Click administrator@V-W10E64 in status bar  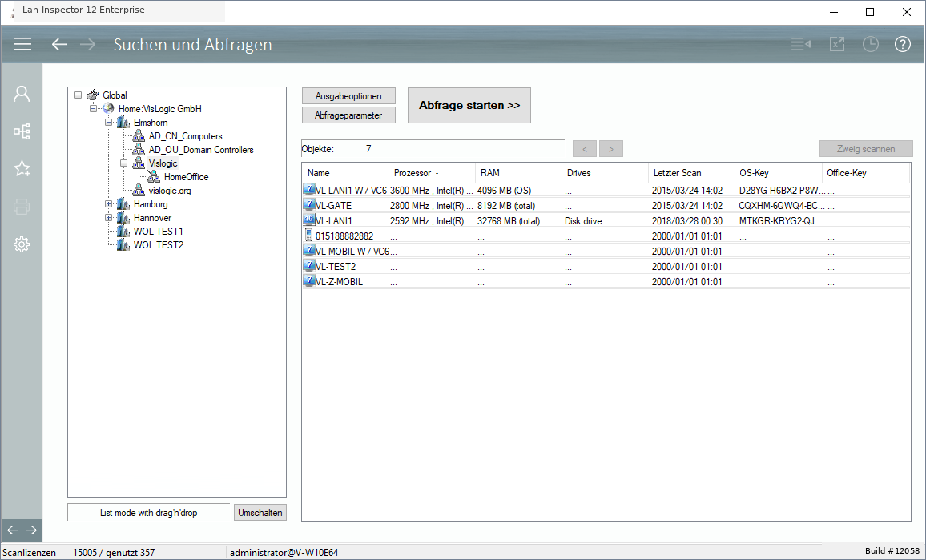[x=284, y=552]
